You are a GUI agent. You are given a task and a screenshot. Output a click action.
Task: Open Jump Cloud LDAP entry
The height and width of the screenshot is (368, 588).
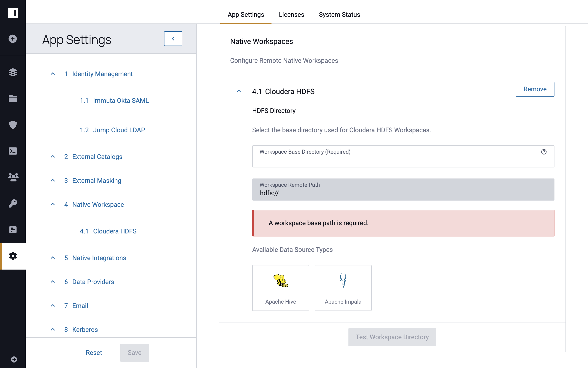point(113,130)
